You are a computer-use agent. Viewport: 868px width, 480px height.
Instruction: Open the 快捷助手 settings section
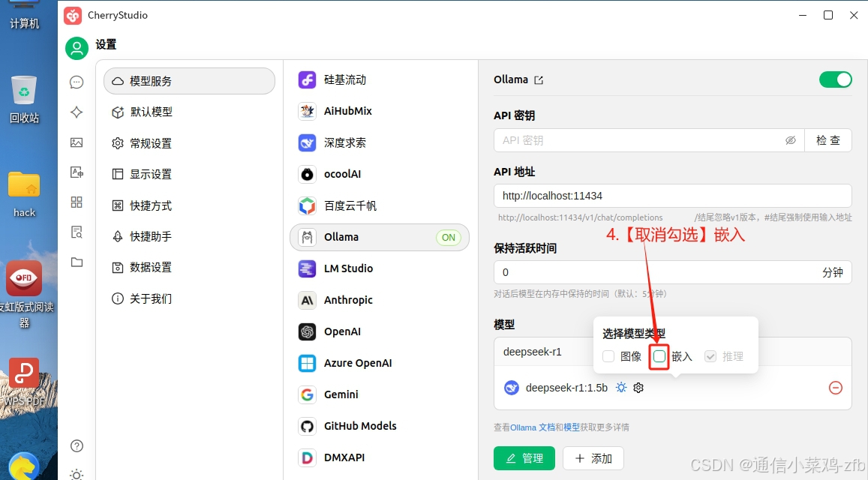(x=189, y=237)
